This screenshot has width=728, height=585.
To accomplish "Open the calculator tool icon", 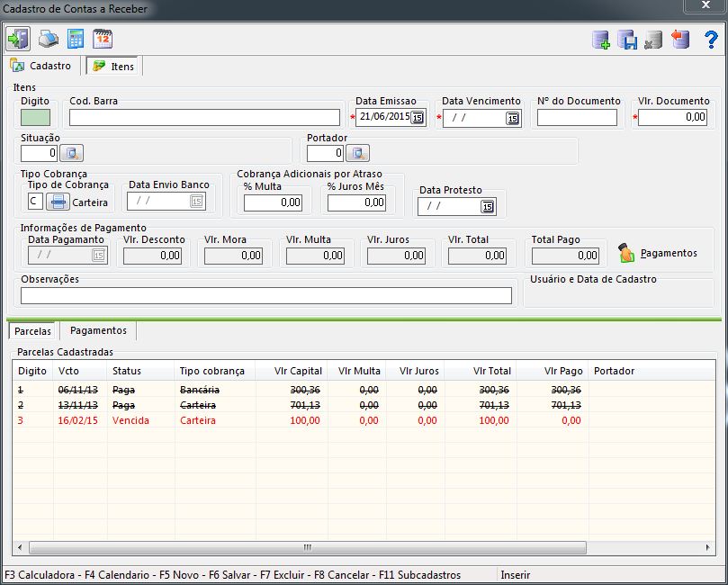I will coord(76,39).
